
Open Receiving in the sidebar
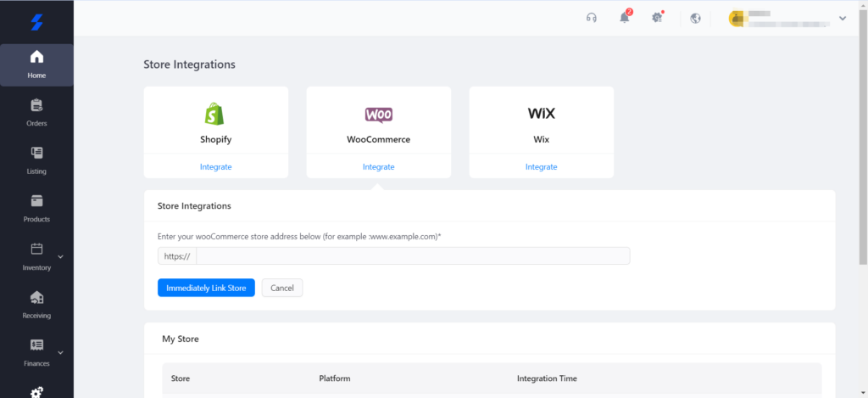[x=36, y=305]
